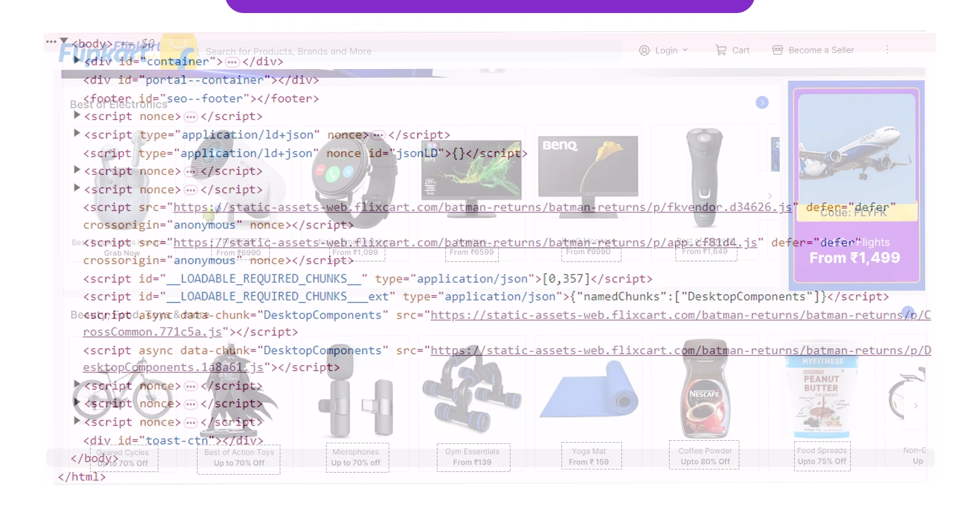Select the Become a Seller menu item

tap(821, 50)
